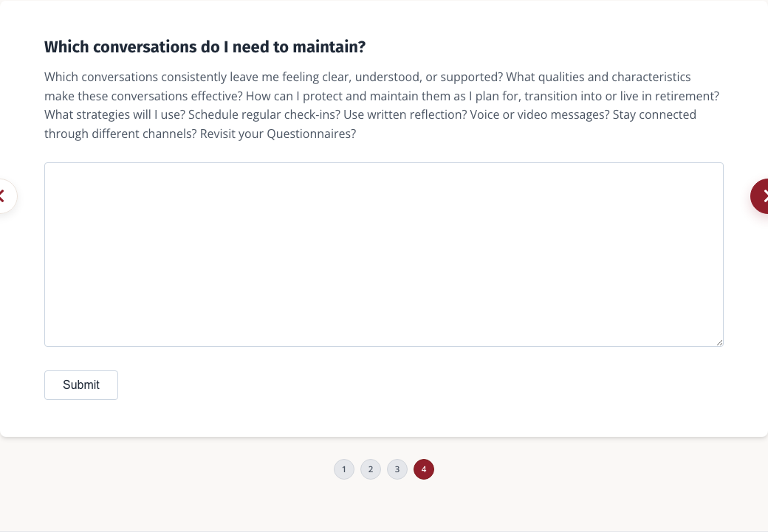Screen dimensions: 768x532
Task: Navigate to the third question page
Action: 397,469
